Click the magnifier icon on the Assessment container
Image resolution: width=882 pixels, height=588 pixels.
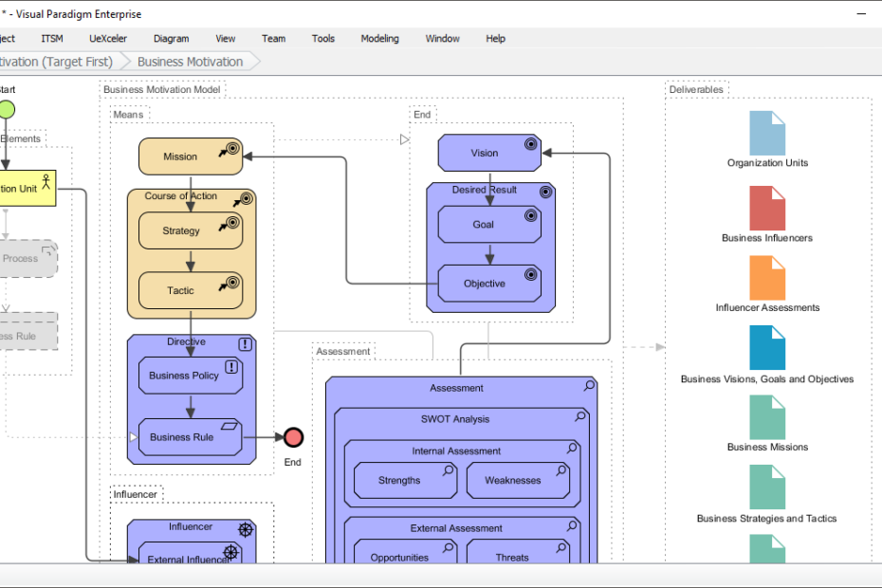[x=589, y=385]
